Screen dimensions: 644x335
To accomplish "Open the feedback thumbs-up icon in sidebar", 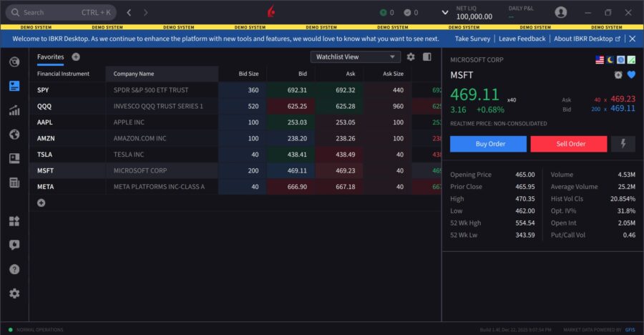I will tap(14, 245).
